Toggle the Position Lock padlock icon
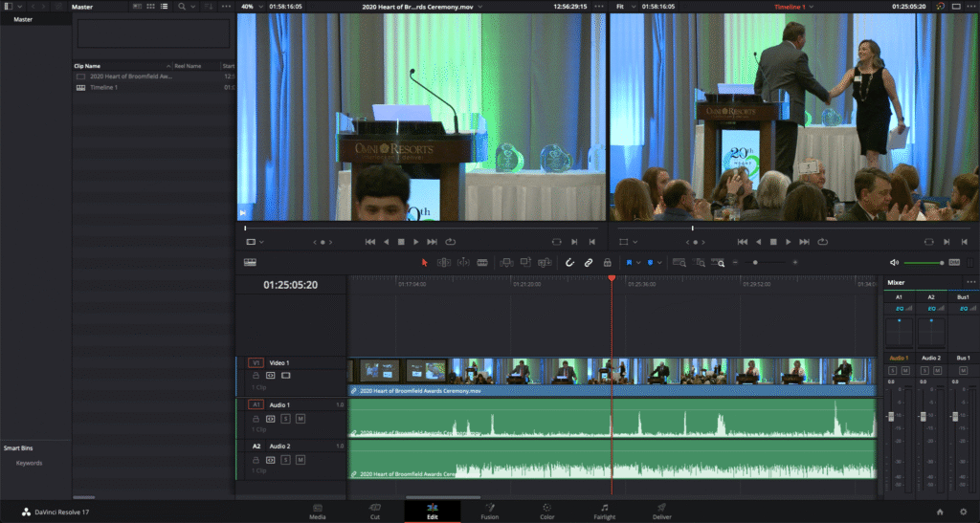 click(x=607, y=263)
